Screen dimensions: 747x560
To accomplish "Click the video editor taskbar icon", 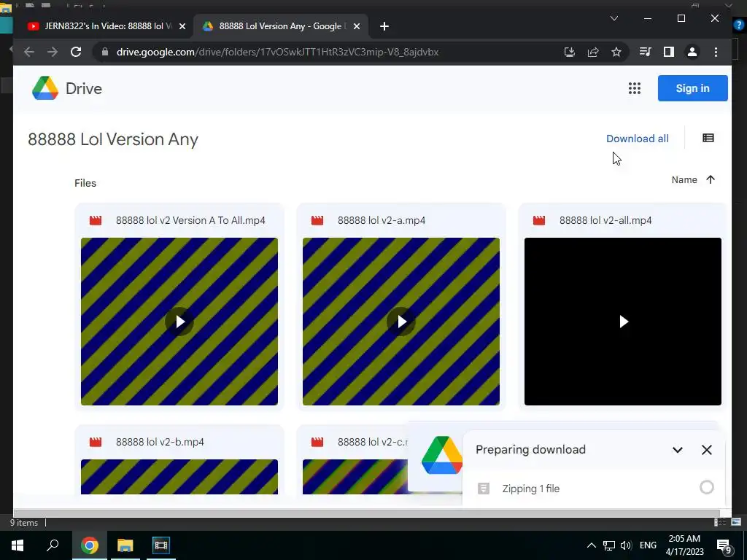I will 161,545.
